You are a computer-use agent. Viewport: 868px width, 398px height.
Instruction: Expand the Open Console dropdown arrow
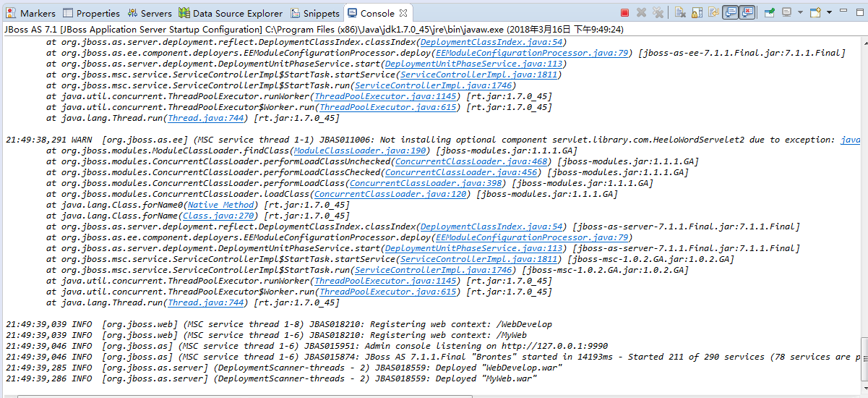[x=829, y=12]
